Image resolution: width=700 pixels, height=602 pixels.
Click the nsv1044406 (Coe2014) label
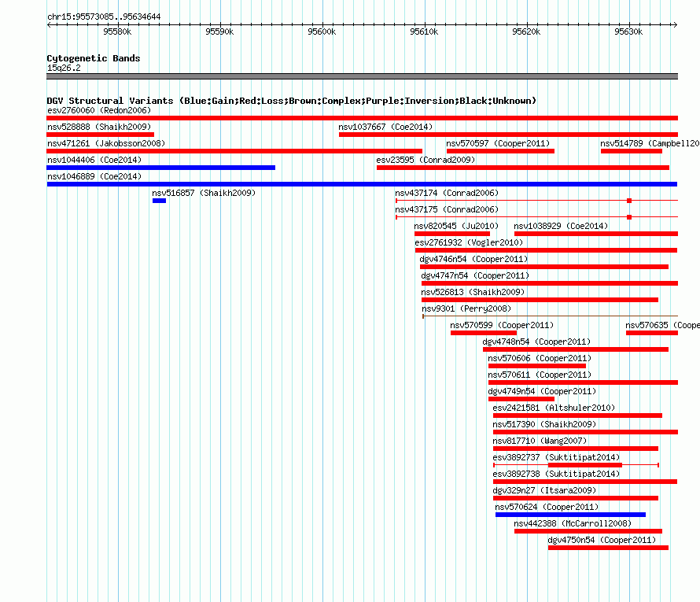tap(94, 160)
